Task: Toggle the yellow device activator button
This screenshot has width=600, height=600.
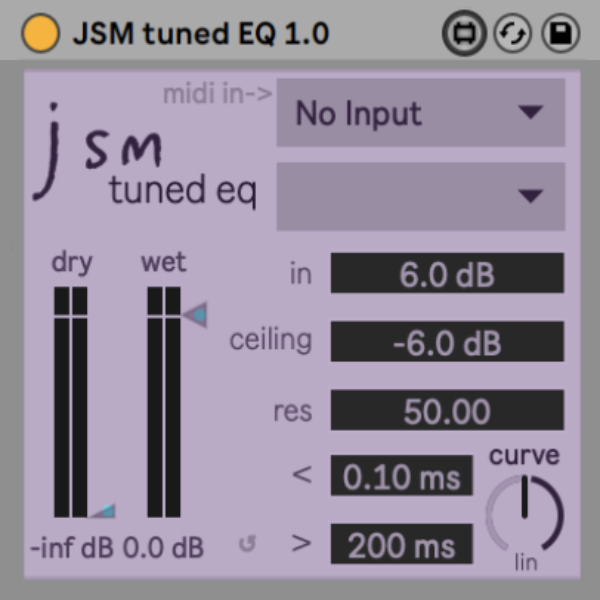Action: (x=41, y=33)
